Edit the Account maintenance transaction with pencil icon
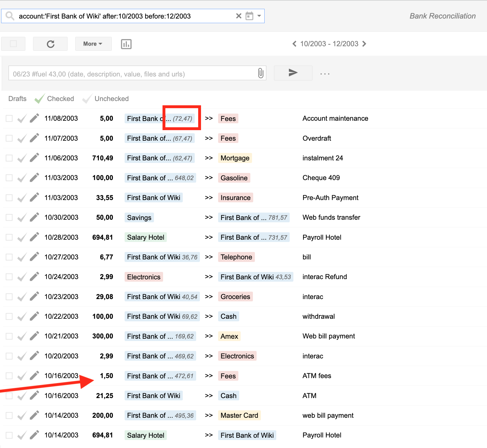The width and height of the screenshot is (487, 448). pyautogui.click(x=34, y=118)
